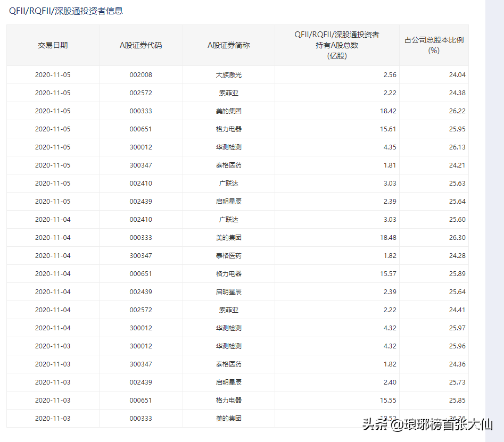Screen dimensions: 504x442
Task: Click the 25.85 percentage value
Action: point(457,401)
